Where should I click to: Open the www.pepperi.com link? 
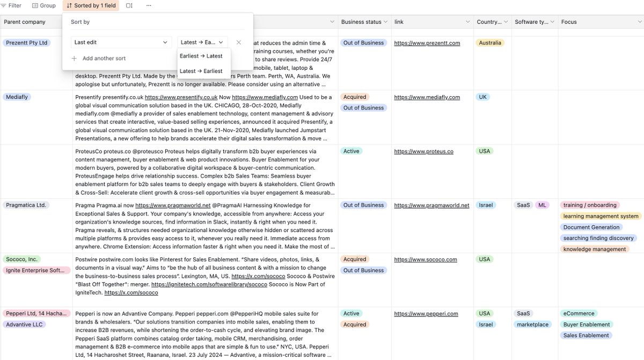426,314
